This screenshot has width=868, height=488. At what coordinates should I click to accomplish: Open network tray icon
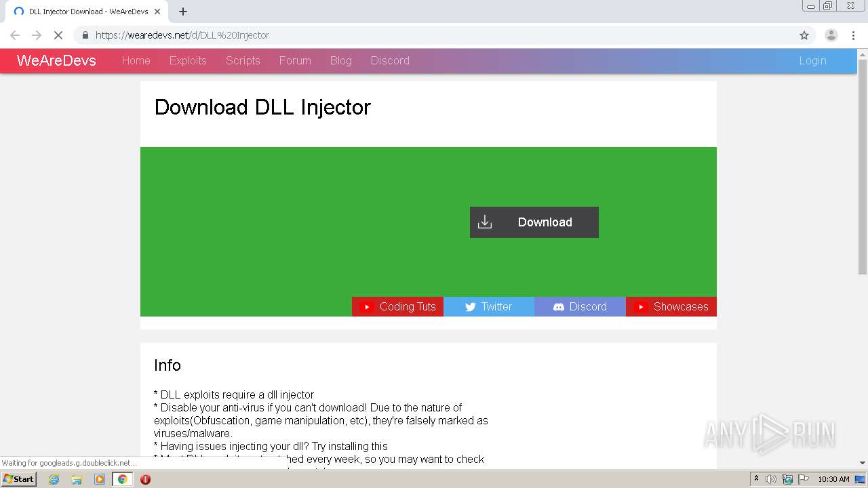pos(787,479)
